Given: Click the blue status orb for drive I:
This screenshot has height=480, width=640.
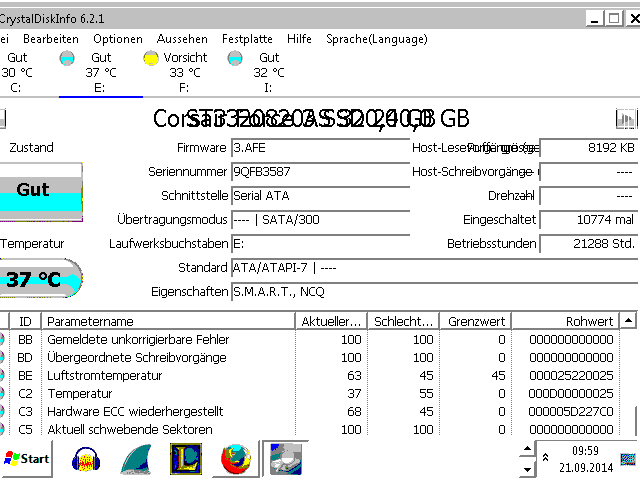Looking at the screenshot, I should click(235, 58).
